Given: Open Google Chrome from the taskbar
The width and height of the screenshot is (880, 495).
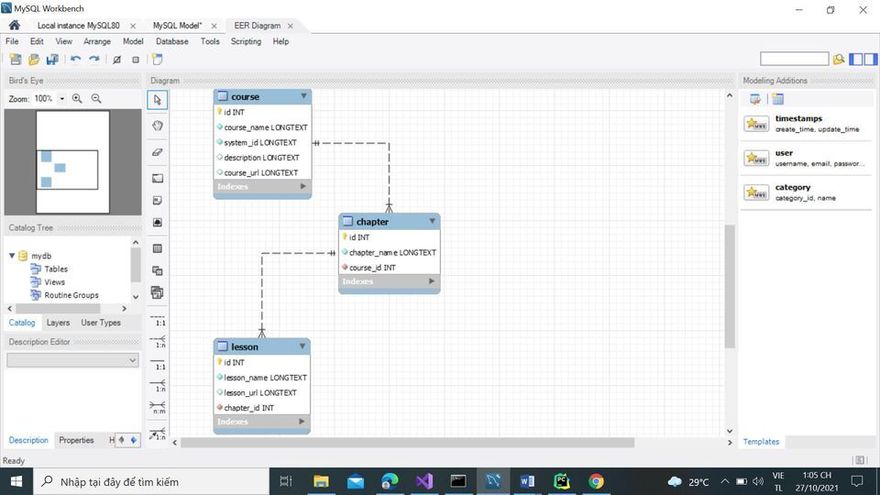Looking at the screenshot, I should (x=596, y=481).
